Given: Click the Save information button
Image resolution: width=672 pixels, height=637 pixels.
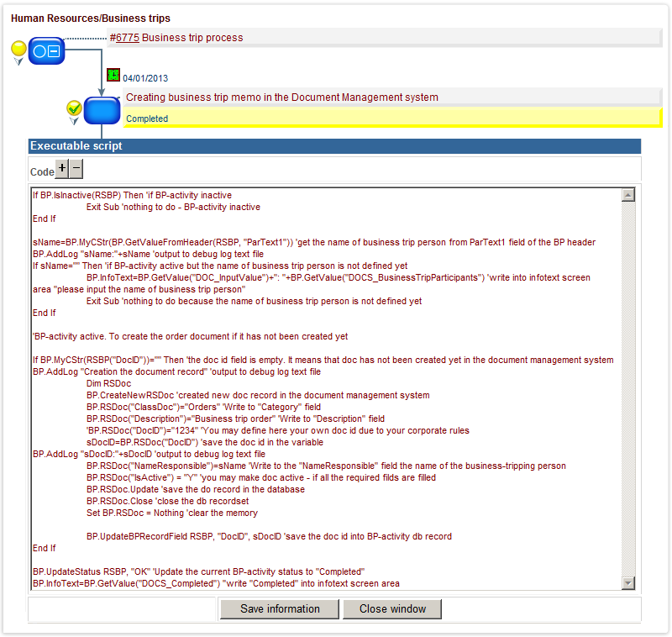Looking at the screenshot, I should click(280, 608).
